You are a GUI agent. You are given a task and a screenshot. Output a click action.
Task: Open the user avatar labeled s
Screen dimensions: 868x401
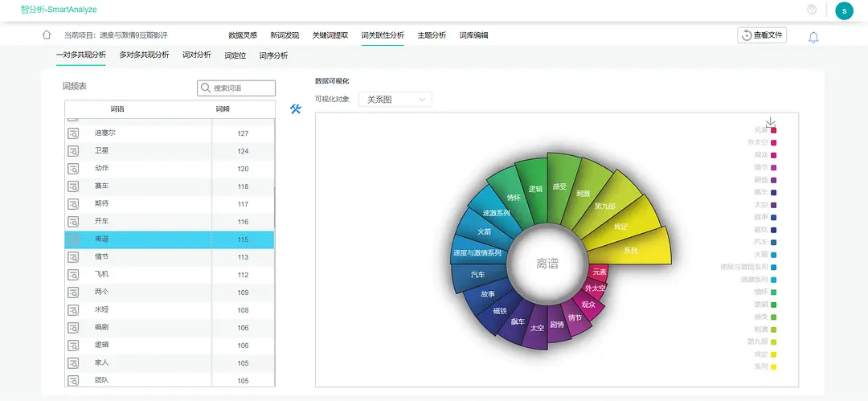click(x=844, y=10)
